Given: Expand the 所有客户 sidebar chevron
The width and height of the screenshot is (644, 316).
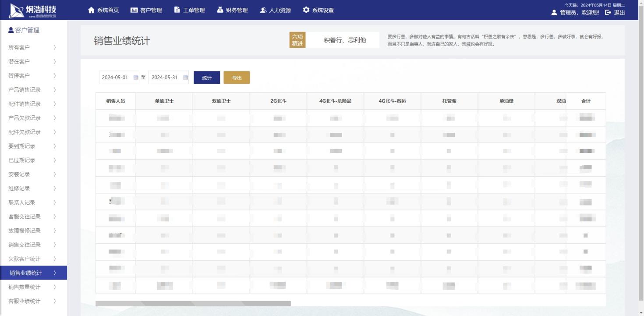Looking at the screenshot, I should 55,47.
